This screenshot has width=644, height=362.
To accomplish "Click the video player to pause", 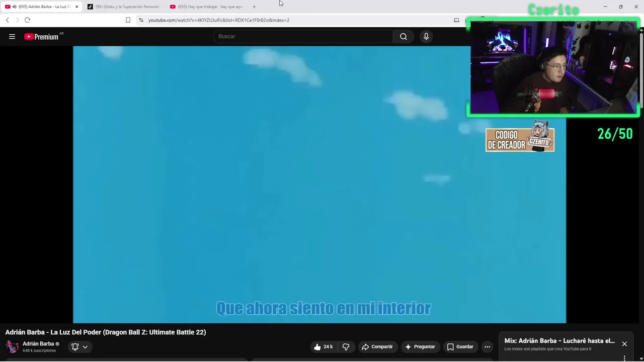I will coord(319,185).
